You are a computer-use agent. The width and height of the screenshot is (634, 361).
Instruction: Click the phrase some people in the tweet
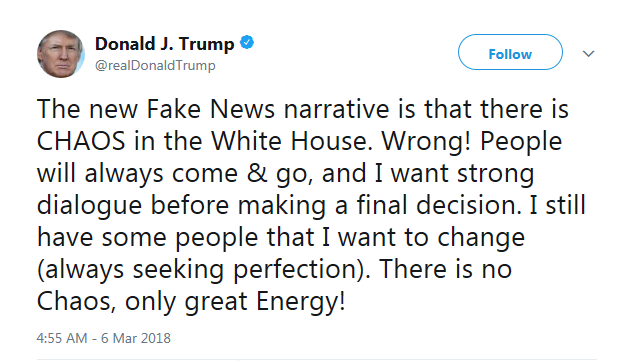180,239
